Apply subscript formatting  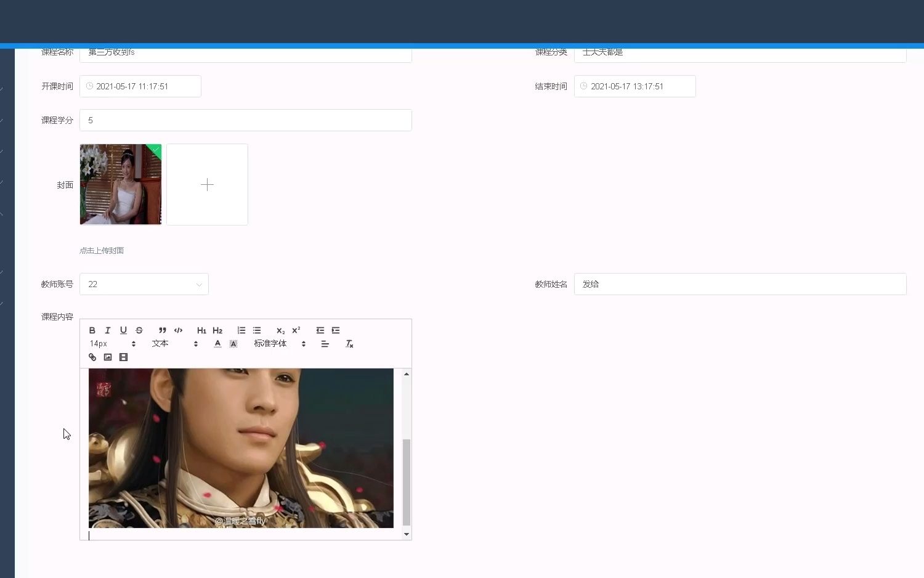280,330
